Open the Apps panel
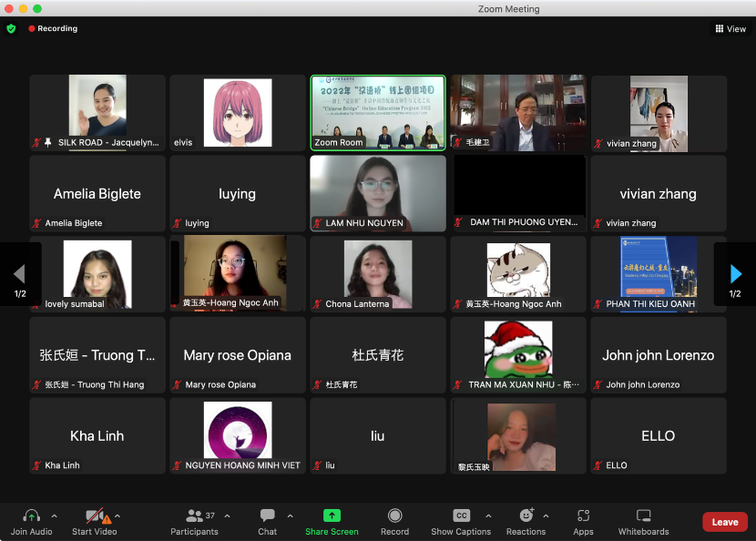Image resolution: width=756 pixels, height=541 pixels. pos(583,516)
